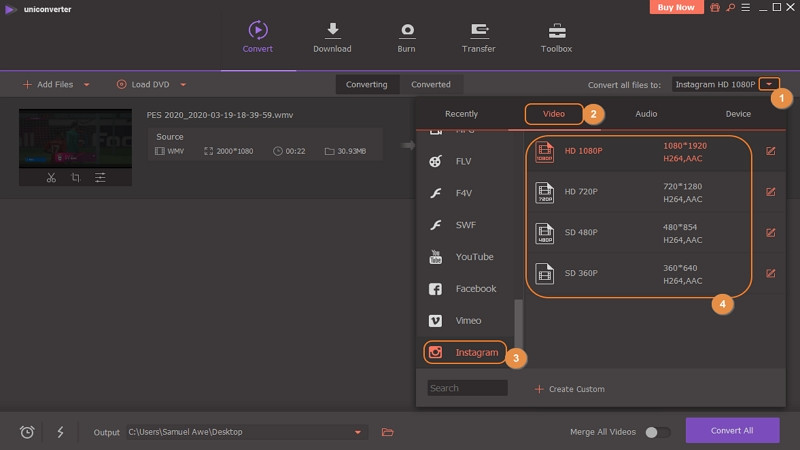
Task: Switch to the Converting tab
Action: (367, 84)
